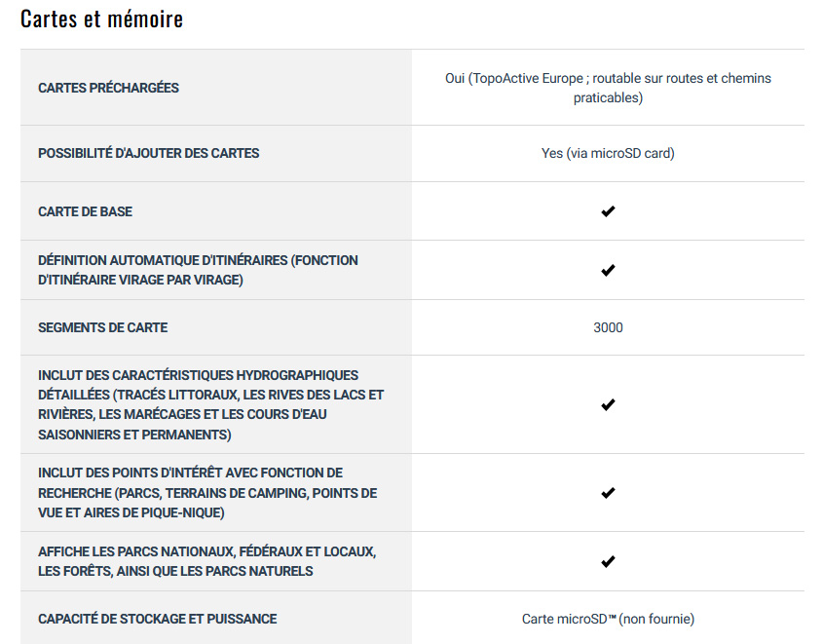Click the checkmark for caractéristiques hydrographiques row
Screen dimensions: 823x644
click(608, 404)
